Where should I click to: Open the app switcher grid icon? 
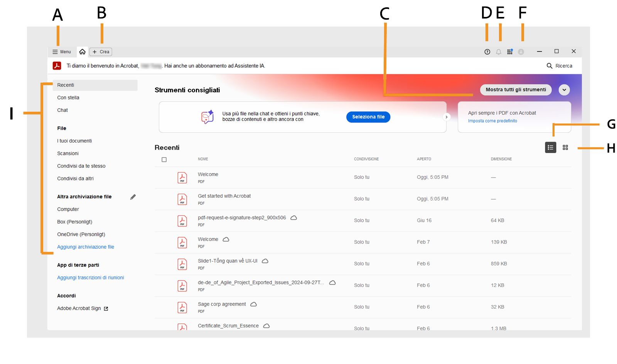coord(510,51)
